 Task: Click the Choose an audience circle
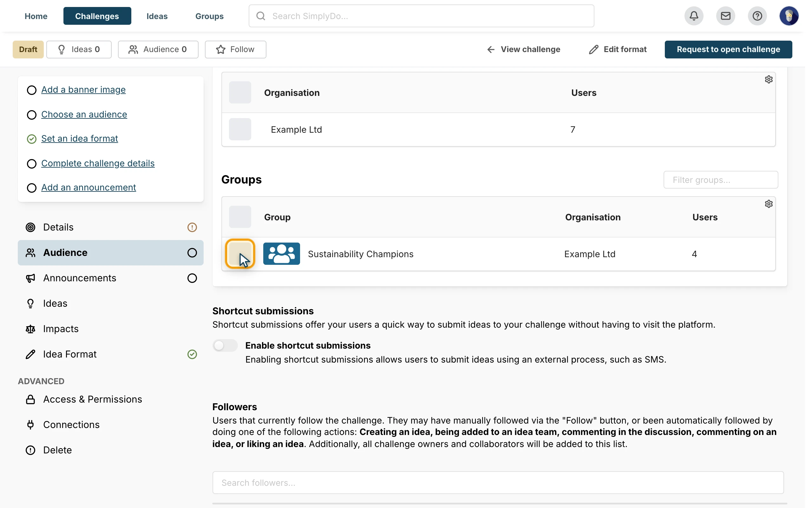click(31, 115)
